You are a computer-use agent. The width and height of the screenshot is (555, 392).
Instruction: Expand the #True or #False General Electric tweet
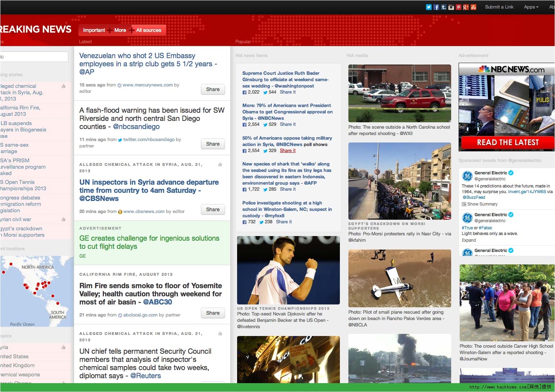(x=469, y=240)
